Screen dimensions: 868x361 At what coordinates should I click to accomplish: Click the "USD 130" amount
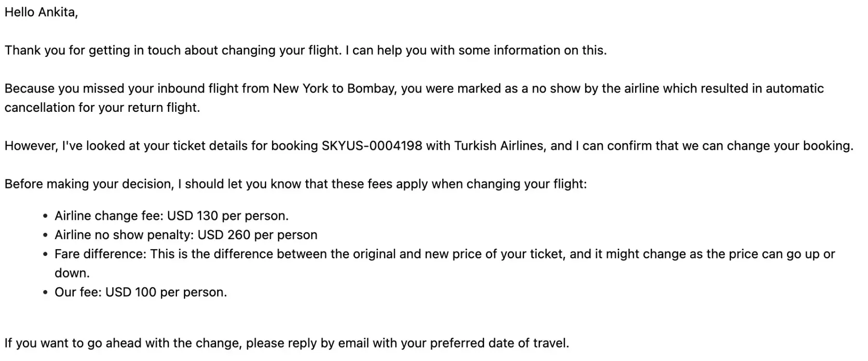[192, 216]
